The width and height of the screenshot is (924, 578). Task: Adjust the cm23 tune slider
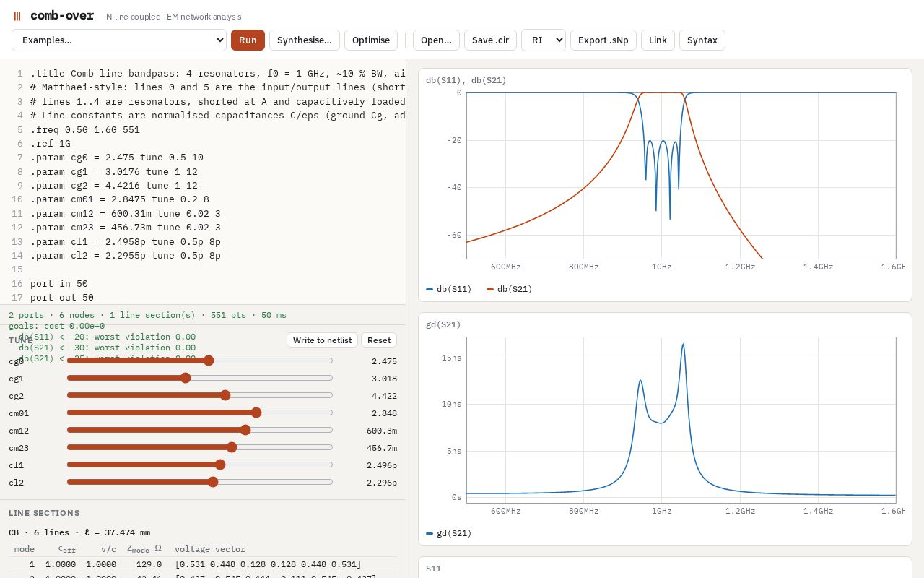[x=200, y=447]
